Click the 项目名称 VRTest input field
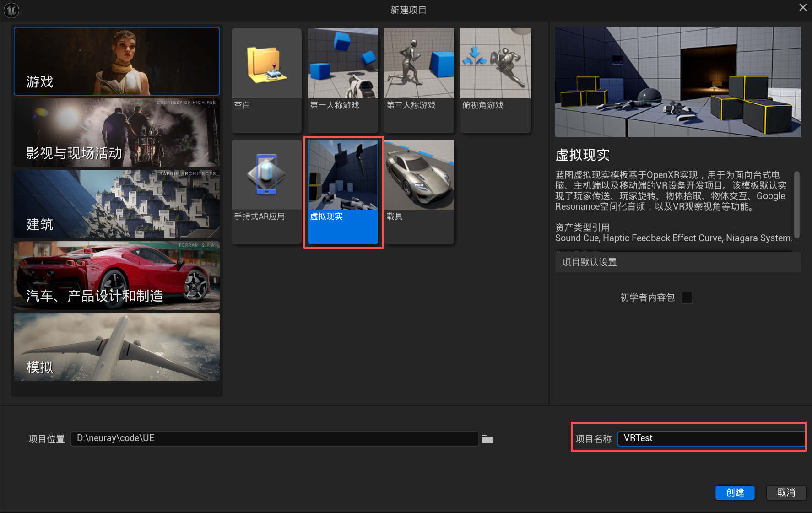 point(711,438)
